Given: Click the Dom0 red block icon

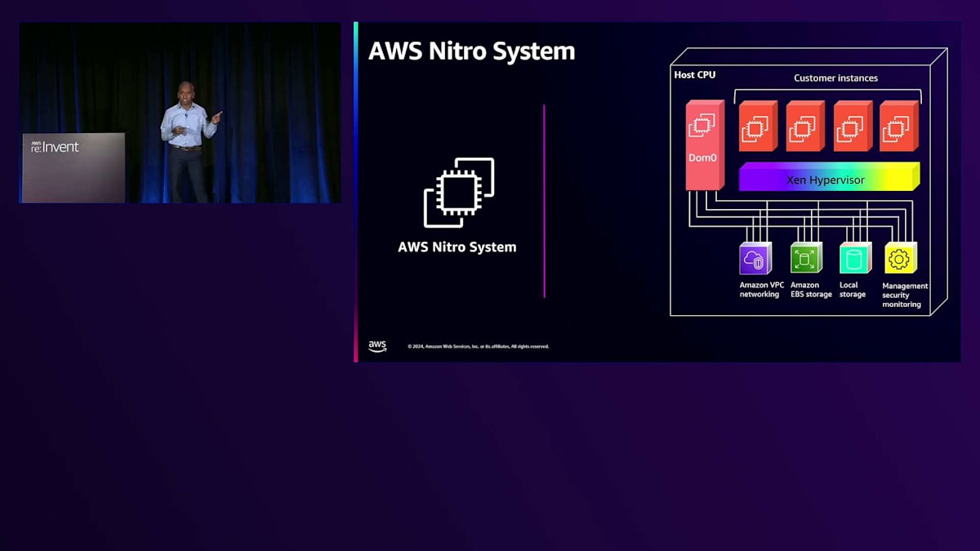Looking at the screenshot, I should 704,145.
